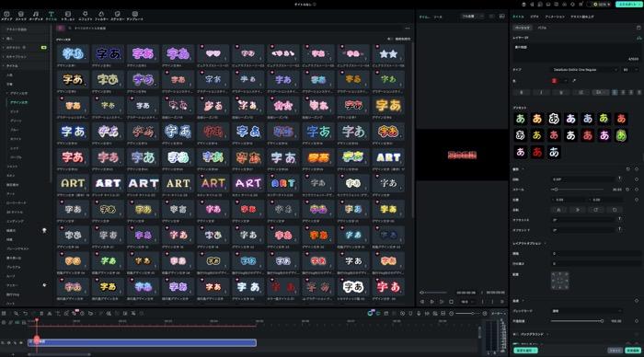
Task: Select the two-stars title thumbnail in first row
Action: click(x=388, y=53)
